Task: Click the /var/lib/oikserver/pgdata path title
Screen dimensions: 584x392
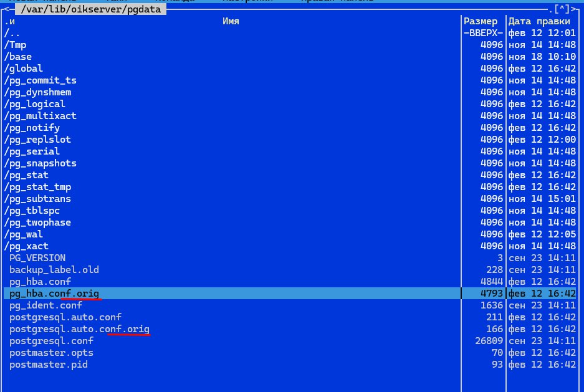Action: (87, 9)
